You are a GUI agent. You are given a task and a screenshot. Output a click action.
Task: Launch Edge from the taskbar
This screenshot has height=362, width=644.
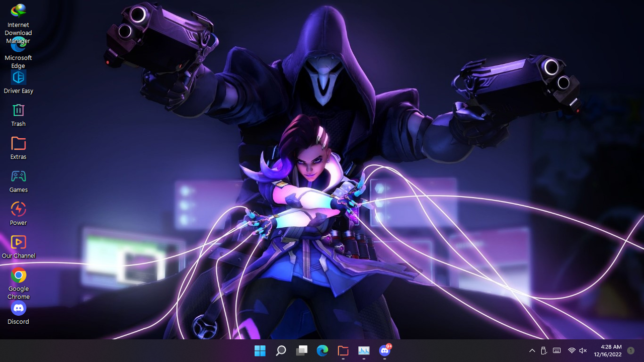click(323, 351)
